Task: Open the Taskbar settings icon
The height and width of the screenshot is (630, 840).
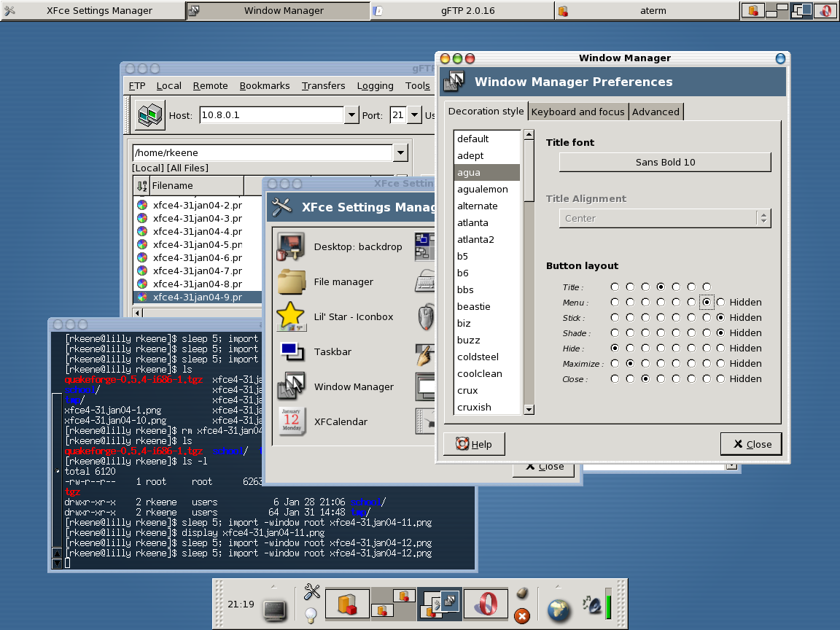Action: tap(292, 351)
